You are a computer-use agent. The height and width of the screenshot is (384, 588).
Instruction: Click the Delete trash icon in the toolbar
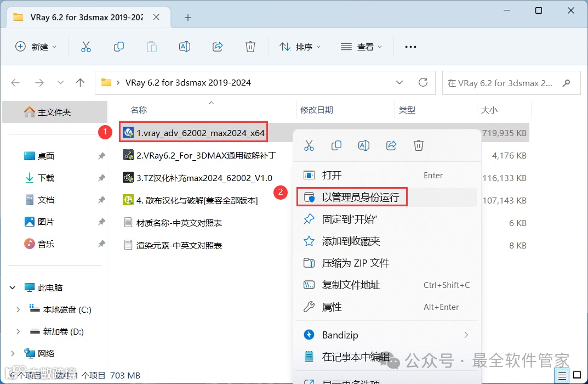pyautogui.click(x=250, y=47)
